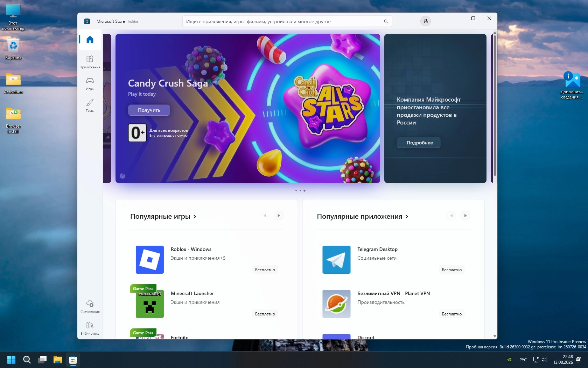This screenshot has width=588, height=368.
Task: Open the Скачивания downloads page
Action: (x=90, y=306)
